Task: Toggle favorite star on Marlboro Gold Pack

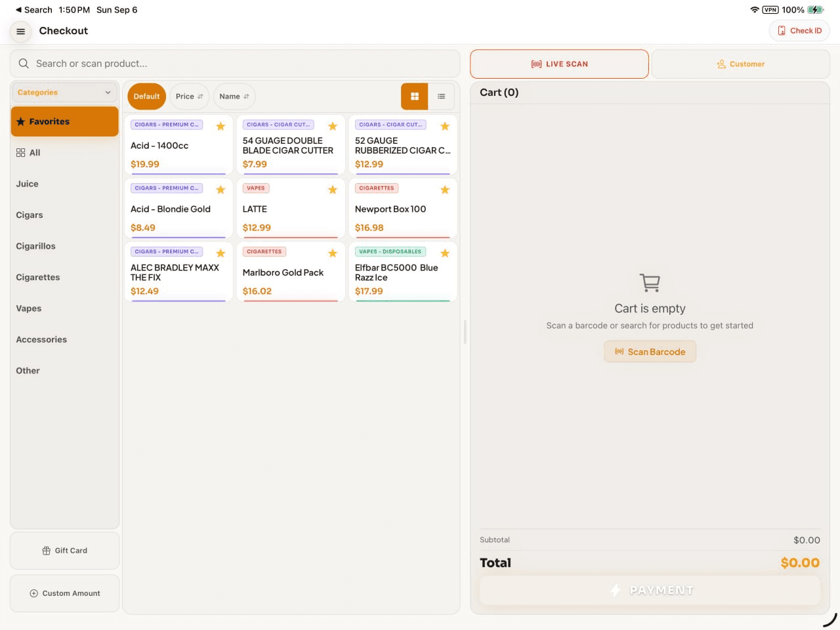Action: click(333, 253)
